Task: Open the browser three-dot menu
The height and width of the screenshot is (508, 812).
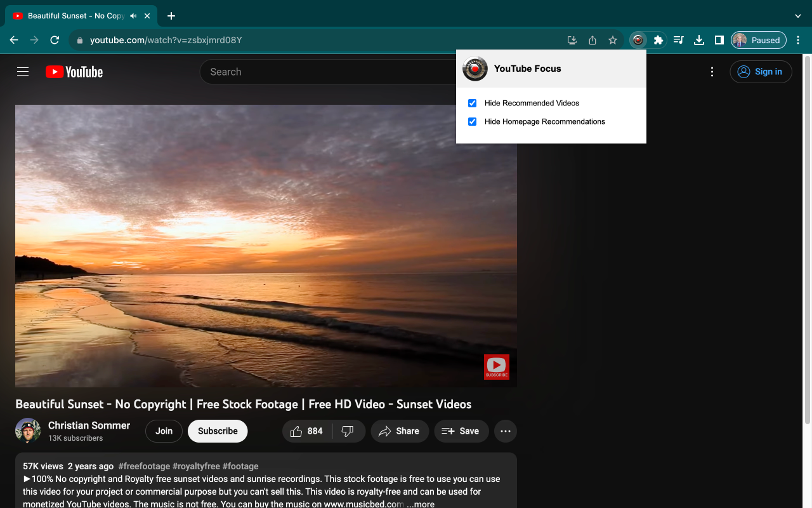Action: pyautogui.click(x=798, y=39)
